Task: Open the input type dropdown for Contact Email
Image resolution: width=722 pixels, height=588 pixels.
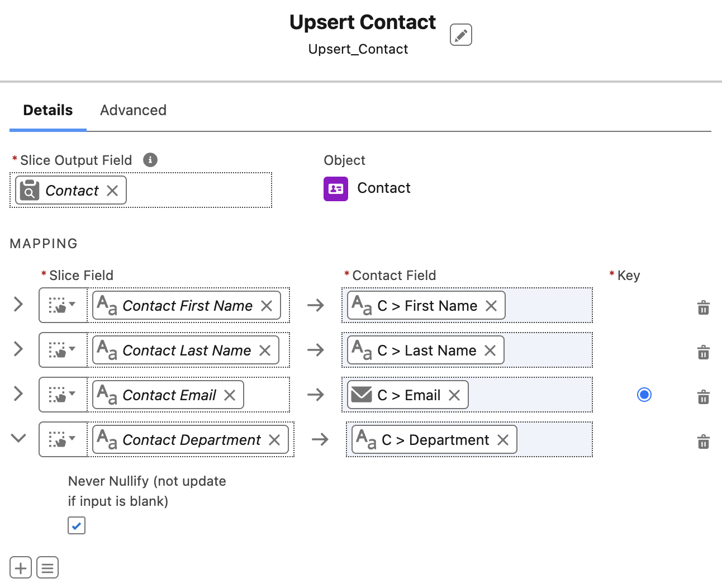Action: (63, 395)
